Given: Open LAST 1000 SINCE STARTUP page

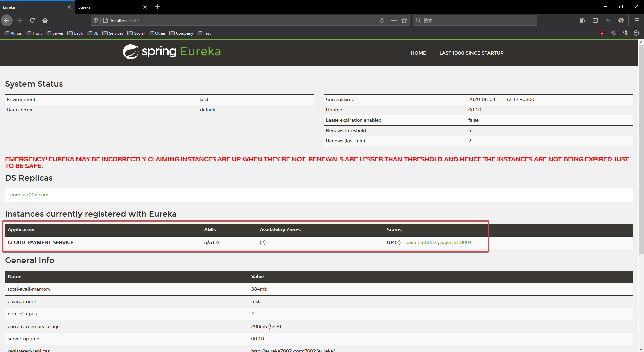Looking at the screenshot, I should tap(471, 53).
